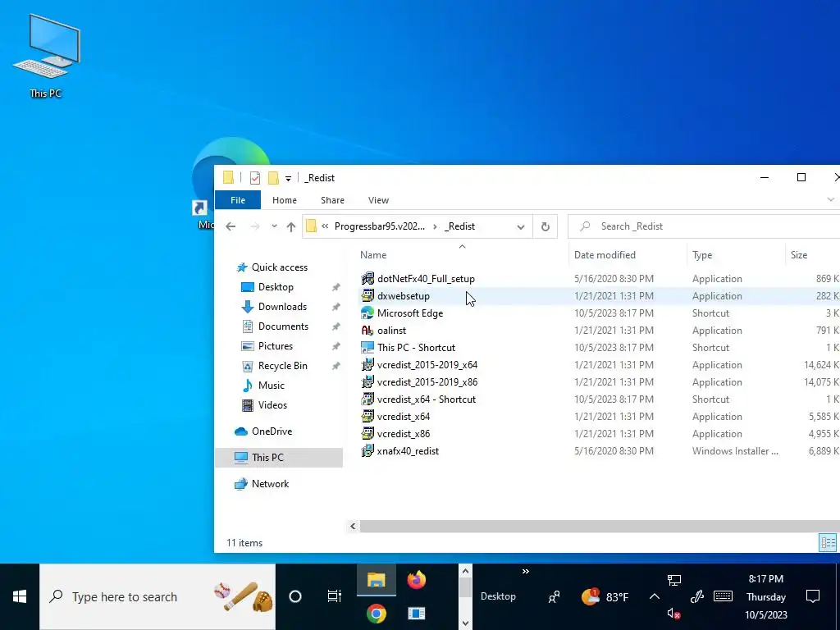Select the vcredist_2015-2019_x64 file
Viewport: 840px width, 630px height.
[x=427, y=365]
